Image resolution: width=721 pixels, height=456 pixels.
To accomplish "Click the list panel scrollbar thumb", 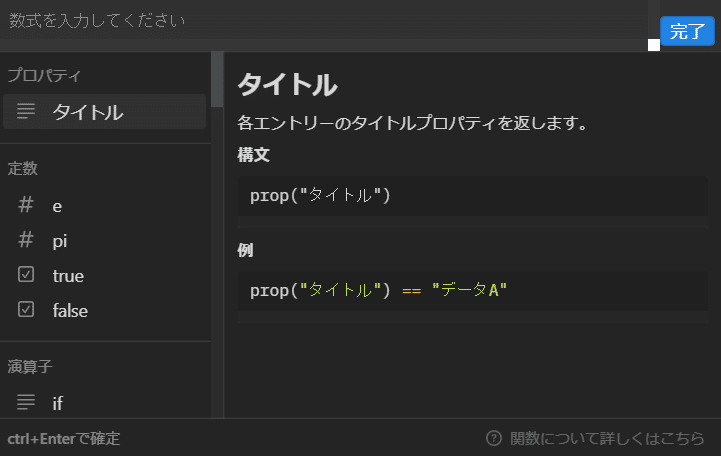I will click(x=217, y=80).
